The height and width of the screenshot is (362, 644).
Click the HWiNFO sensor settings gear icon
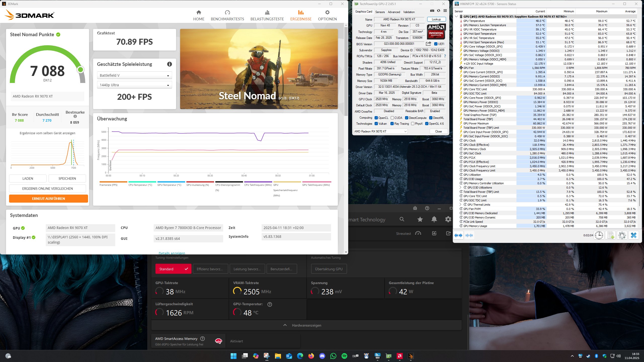click(x=622, y=235)
